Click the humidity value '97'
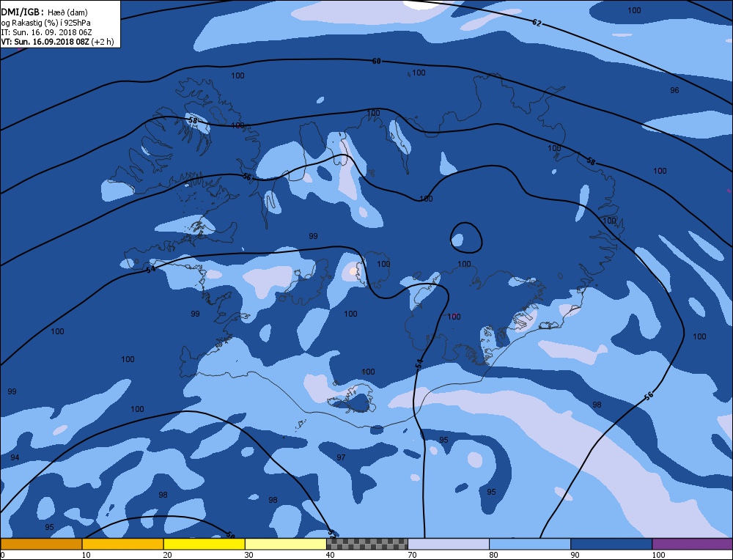Image resolution: width=733 pixels, height=560 pixels. click(x=341, y=457)
